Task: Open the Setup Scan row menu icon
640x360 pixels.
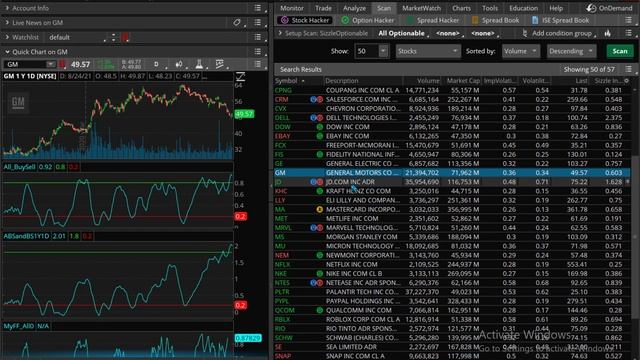Action: coord(629,33)
